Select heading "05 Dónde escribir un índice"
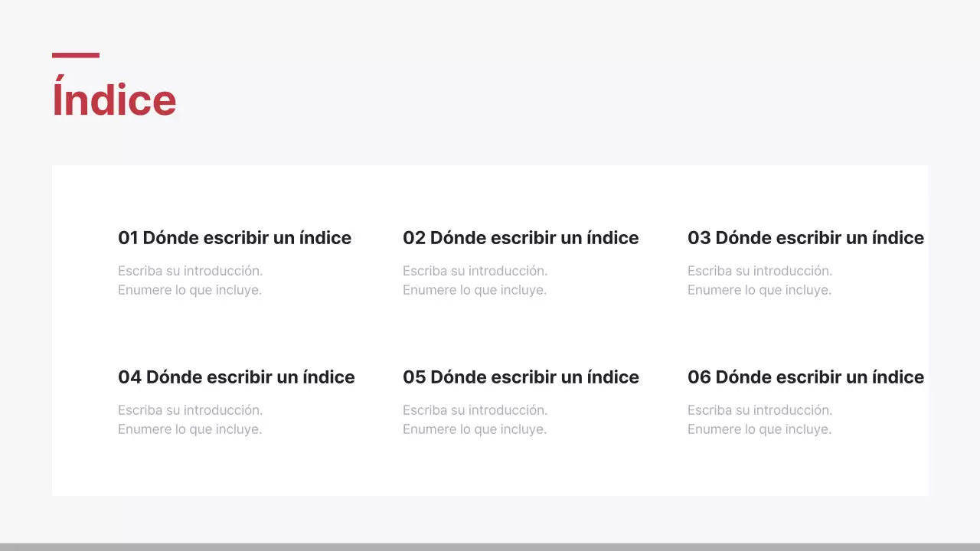The width and height of the screenshot is (980, 551). [x=521, y=377]
